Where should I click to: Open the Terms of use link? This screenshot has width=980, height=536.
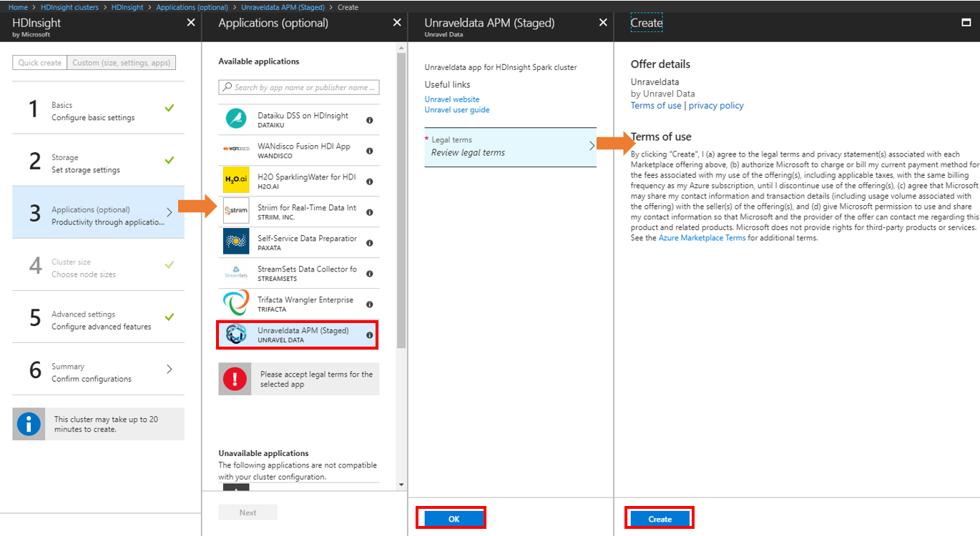tap(656, 106)
